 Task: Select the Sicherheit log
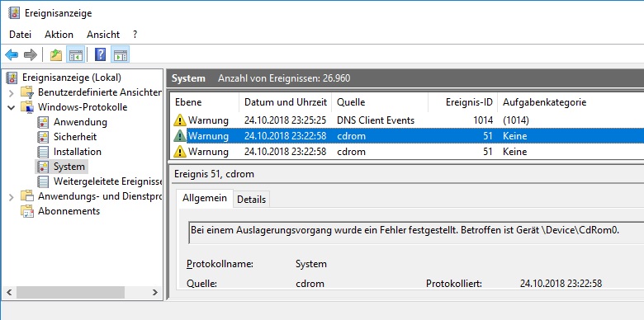(x=75, y=137)
